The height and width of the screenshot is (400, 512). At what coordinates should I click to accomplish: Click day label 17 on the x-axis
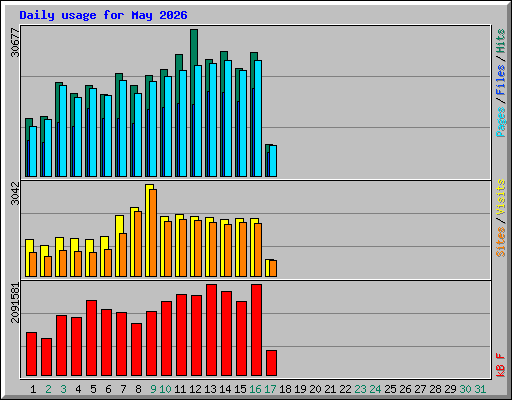[x=270, y=389]
